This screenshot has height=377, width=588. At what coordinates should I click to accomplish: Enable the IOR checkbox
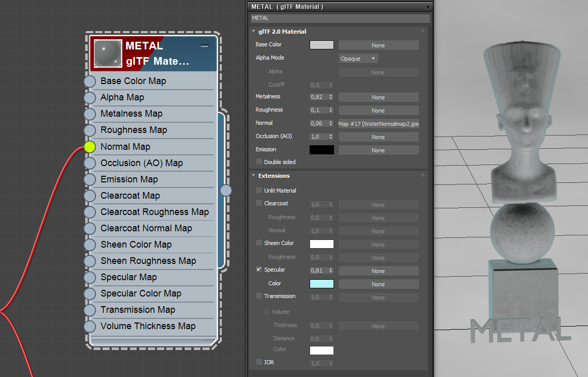click(259, 362)
